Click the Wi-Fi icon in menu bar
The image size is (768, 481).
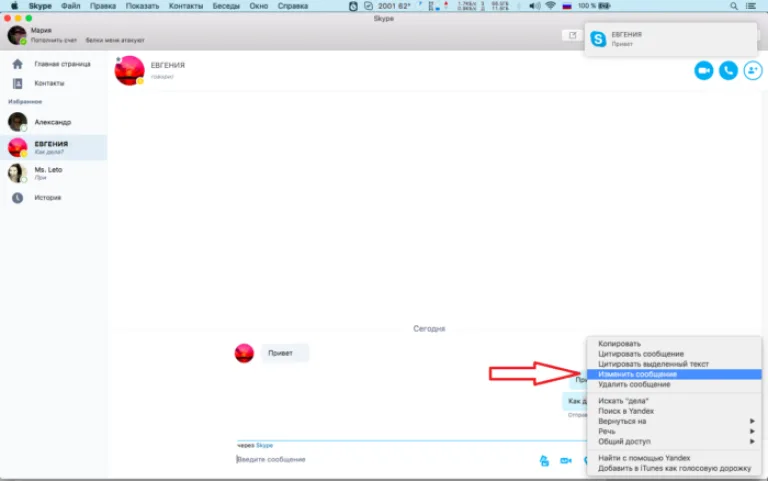551,6
